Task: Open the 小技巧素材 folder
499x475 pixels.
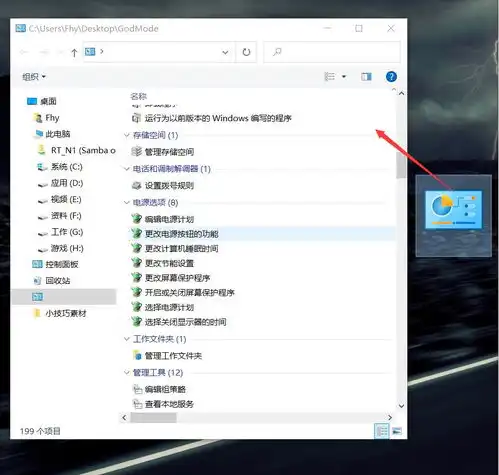Action: pyautogui.click(x=60, y=313)
